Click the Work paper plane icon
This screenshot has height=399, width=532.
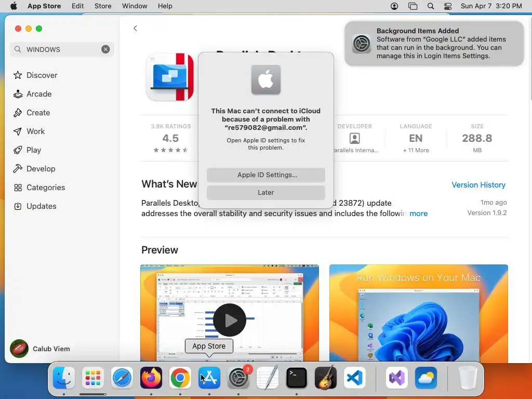pos(18,131)
